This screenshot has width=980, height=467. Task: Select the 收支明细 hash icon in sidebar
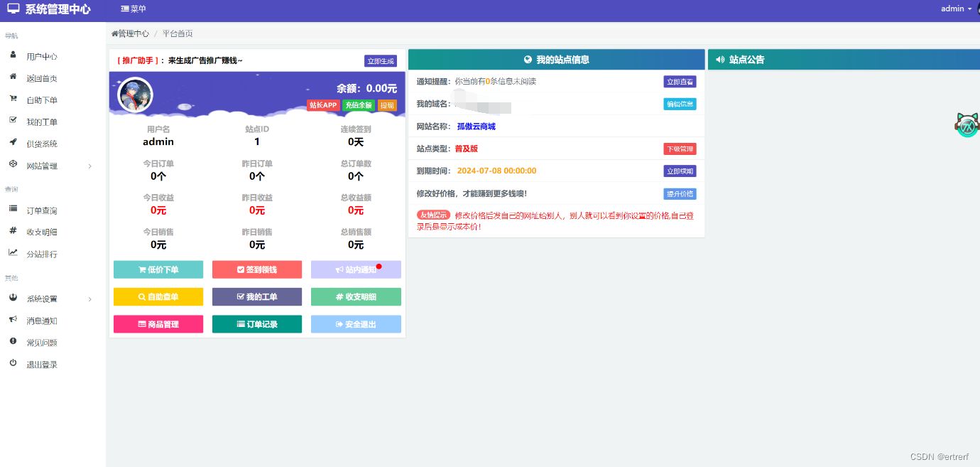pyautogui.click(x=13, y=231)
